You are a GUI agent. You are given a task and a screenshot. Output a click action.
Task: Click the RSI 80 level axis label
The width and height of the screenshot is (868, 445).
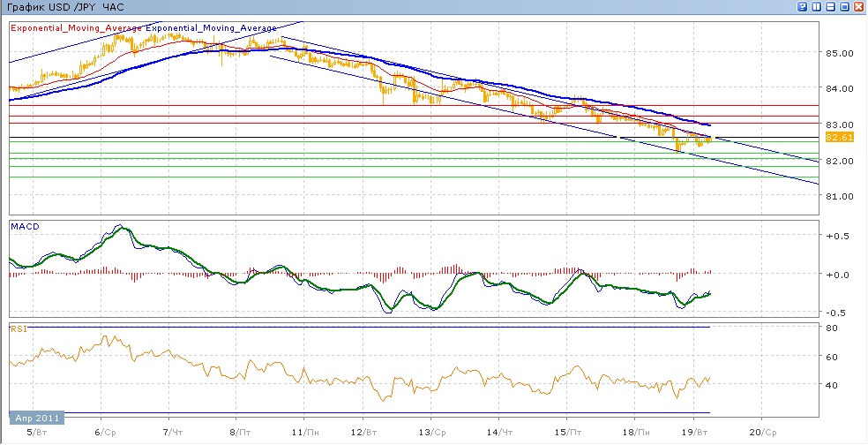(831, 328)
